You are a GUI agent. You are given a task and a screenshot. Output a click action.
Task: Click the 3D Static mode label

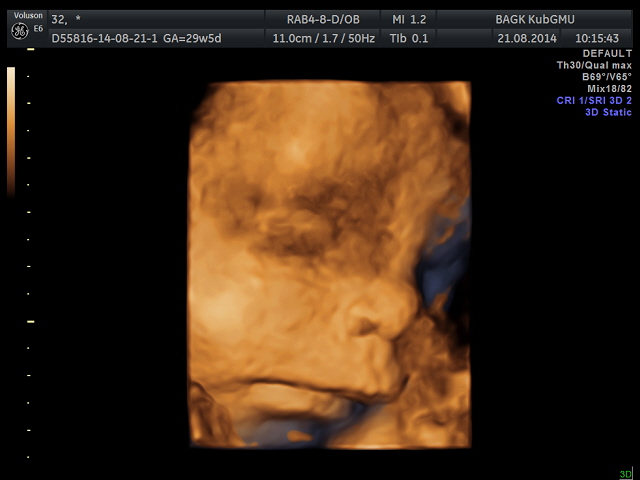point(608,113)
